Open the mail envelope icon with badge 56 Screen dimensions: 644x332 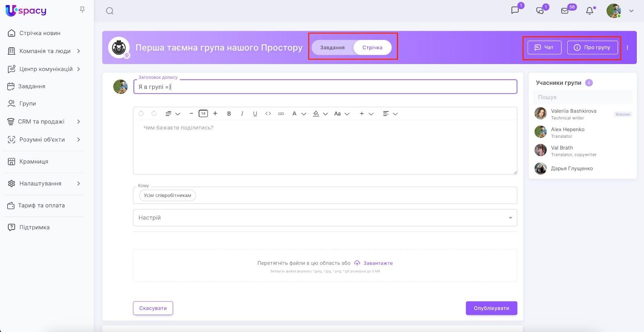[x=565, y=11]
